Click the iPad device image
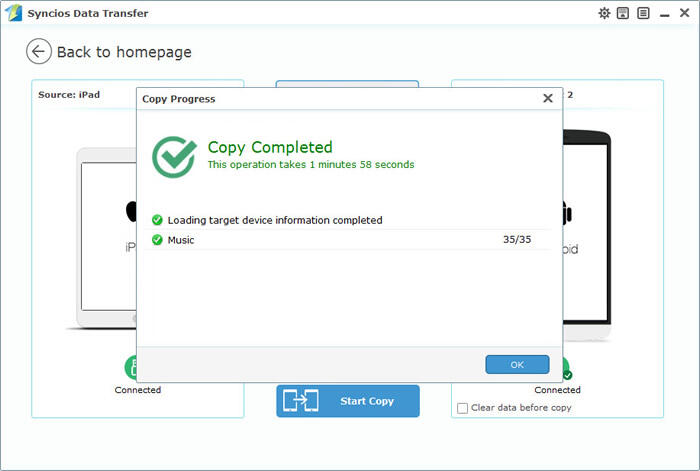 click(100, 240)
